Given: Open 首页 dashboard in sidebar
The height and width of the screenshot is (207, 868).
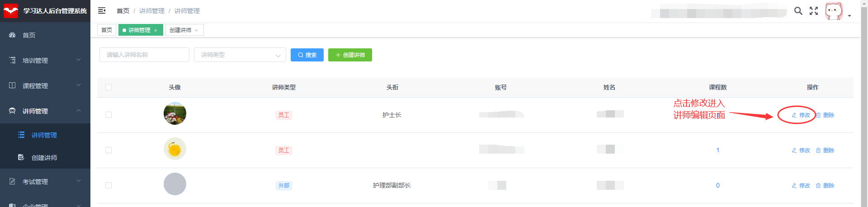Looking at the screenshot, I should 45,35.
